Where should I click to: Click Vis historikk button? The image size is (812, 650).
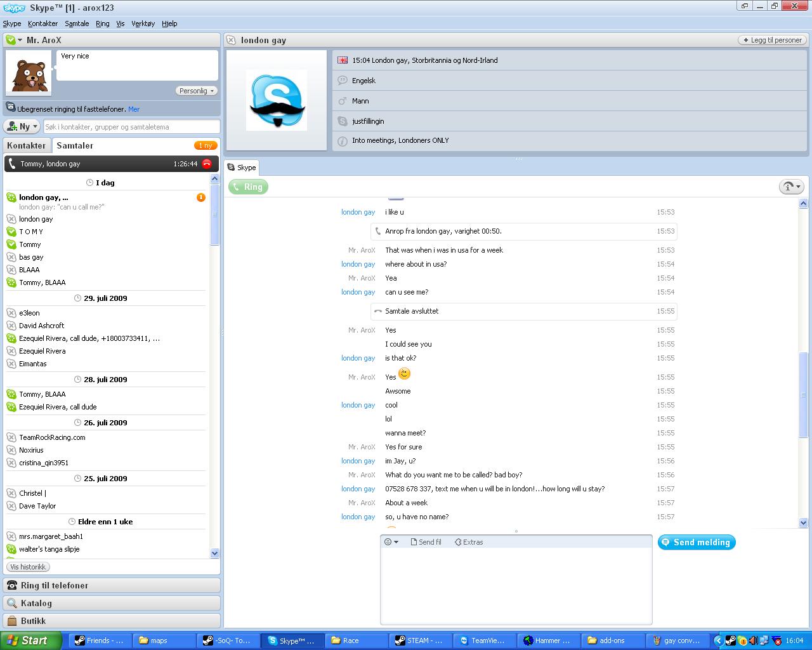pyautogui.click(x=29, y=567)
